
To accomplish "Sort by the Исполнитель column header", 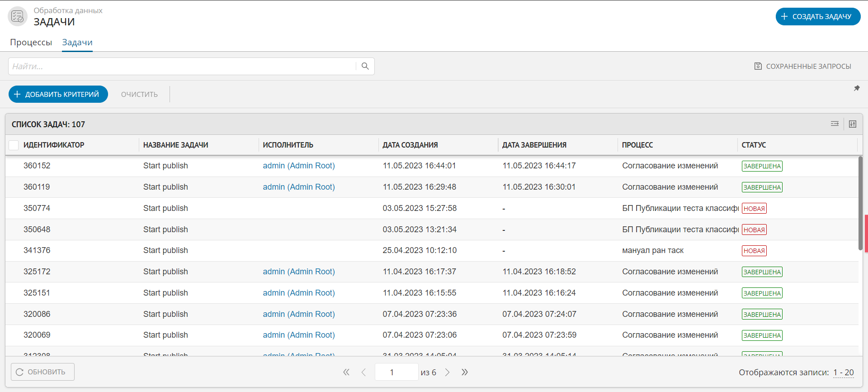I will point(288,145).
